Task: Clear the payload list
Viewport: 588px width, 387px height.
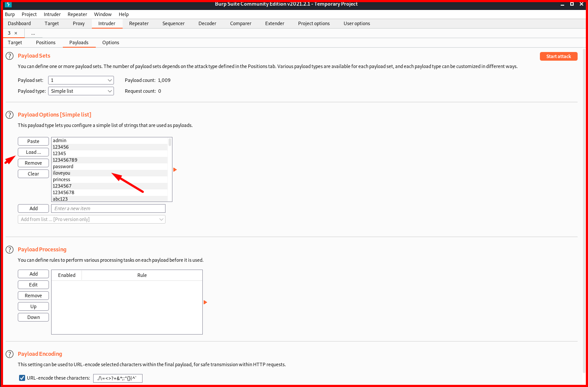Action: 33,174
